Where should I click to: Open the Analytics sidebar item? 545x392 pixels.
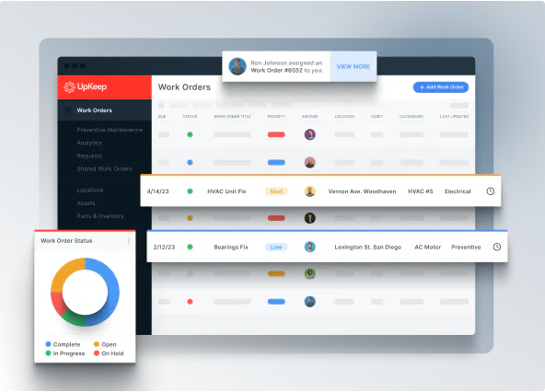(89, 143)
